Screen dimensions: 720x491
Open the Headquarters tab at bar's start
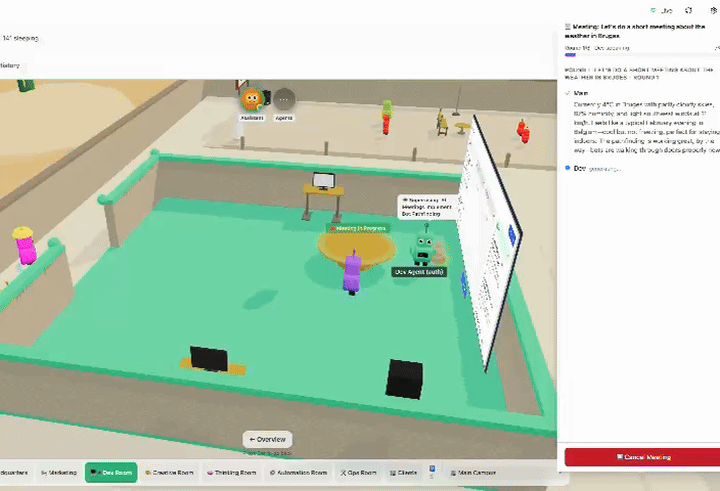[14, 472]
